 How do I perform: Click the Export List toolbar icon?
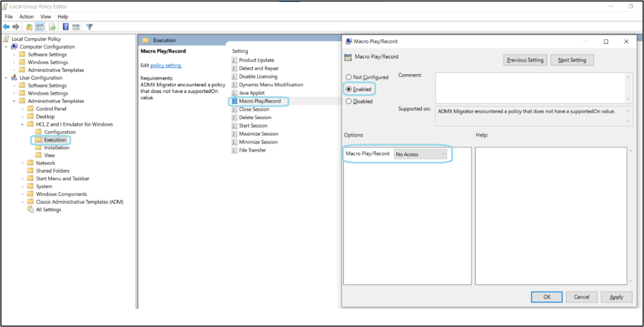pos(52,27)
